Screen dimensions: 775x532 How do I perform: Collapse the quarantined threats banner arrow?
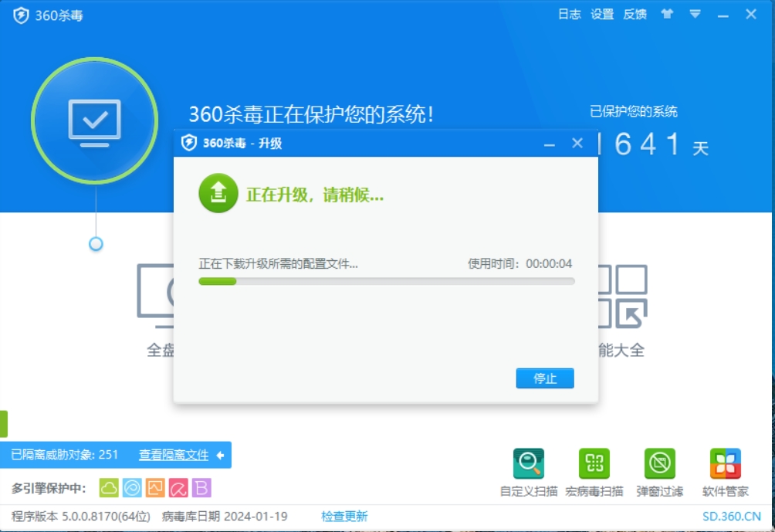pos(222,456)
